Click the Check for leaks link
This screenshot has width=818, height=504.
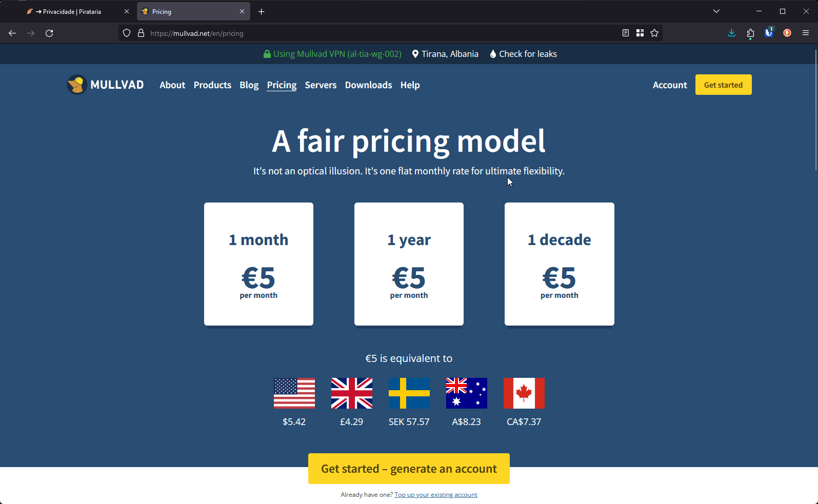tap(528, 54)
